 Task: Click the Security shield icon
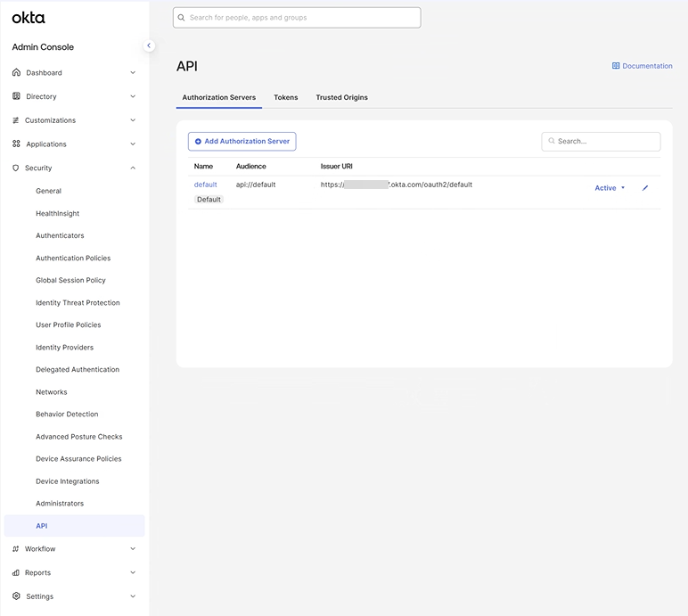coord(16,168)
